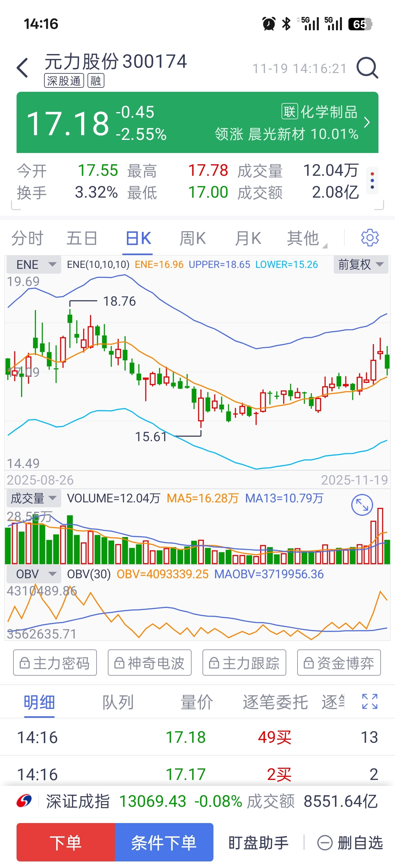Tap the 最高 17.78 value
The height and width of the screenshot is (868, 395).
[x=208, y=170]
